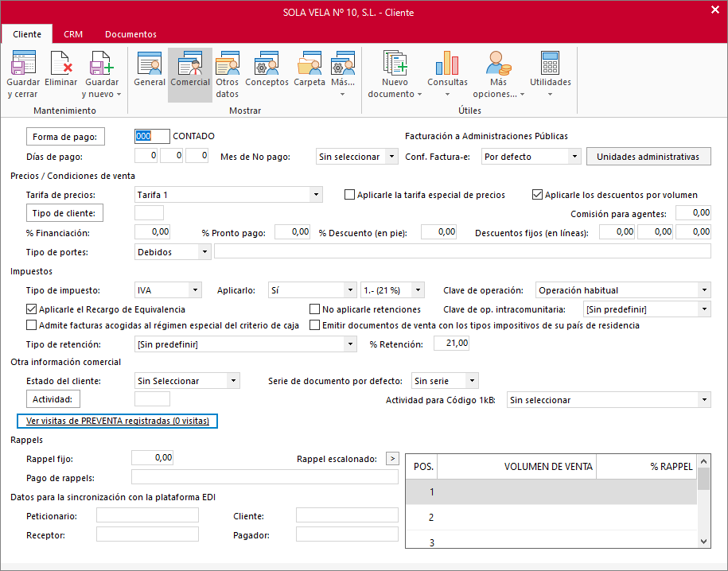Image resolution: width=728 pixels, height=571 pixels.
Task: Click the Nuevo documento icon
Action: (395, 63)
